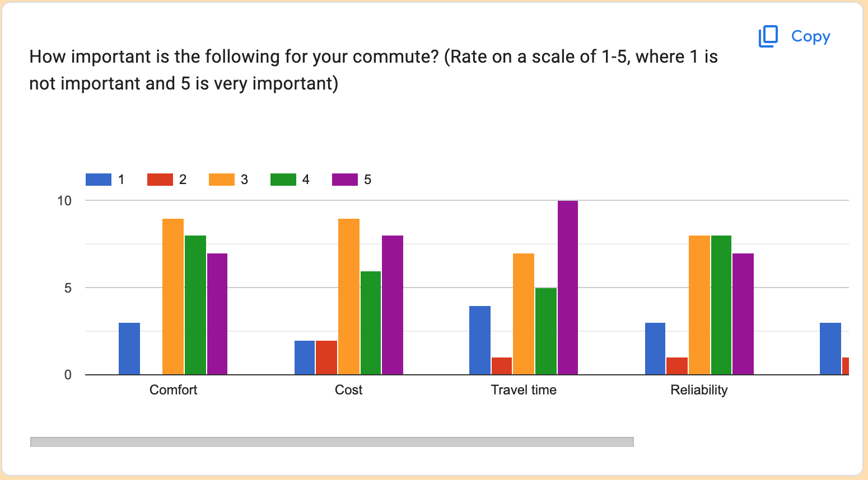Click the purple bar in Reliability group
Image resolution: width=868 pixels, height=480 pixels.
(x=743, y=314)
